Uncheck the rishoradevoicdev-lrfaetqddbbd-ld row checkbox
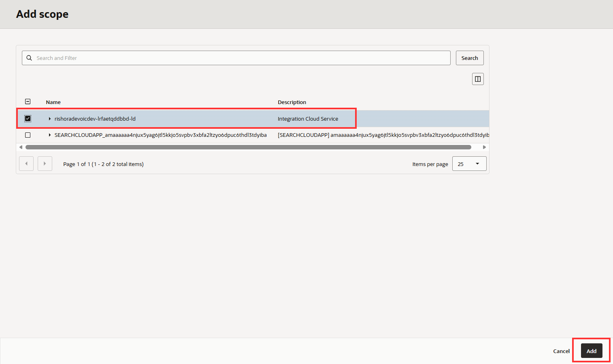This screenshot has width=613, height=364. coord(28,119)
